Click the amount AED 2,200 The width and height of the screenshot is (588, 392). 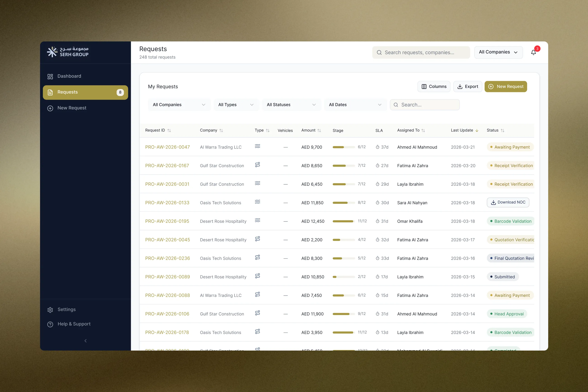tap(312, 240)
